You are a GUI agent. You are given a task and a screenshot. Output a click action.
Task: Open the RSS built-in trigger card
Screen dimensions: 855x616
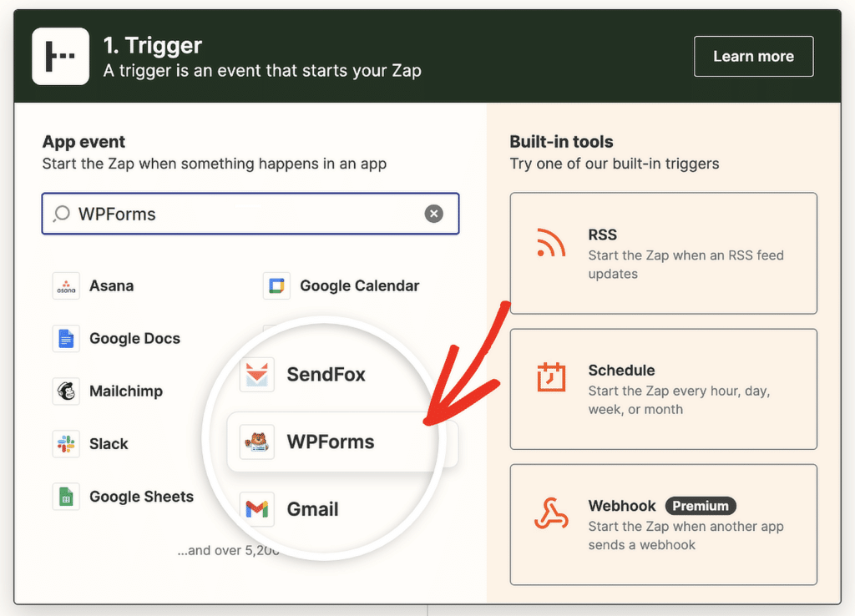663,254
